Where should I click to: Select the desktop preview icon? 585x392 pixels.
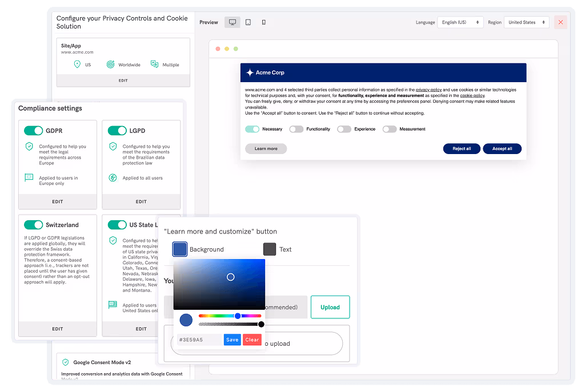(232, 22)
